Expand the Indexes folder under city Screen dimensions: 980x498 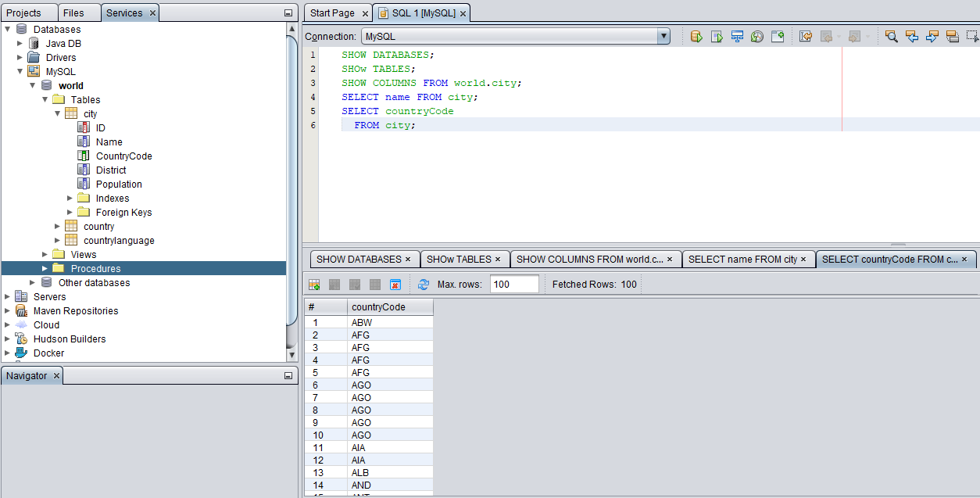[x=70, y=198]
